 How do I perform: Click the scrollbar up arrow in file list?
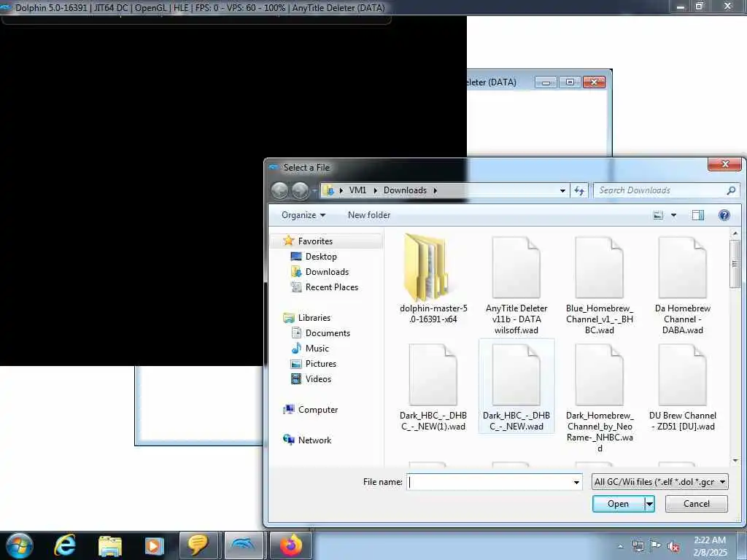pos(735,233)
